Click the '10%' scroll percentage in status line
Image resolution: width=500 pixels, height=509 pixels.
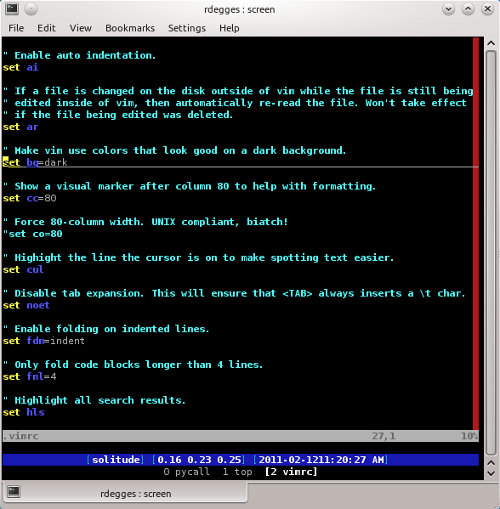pos(470,436)
